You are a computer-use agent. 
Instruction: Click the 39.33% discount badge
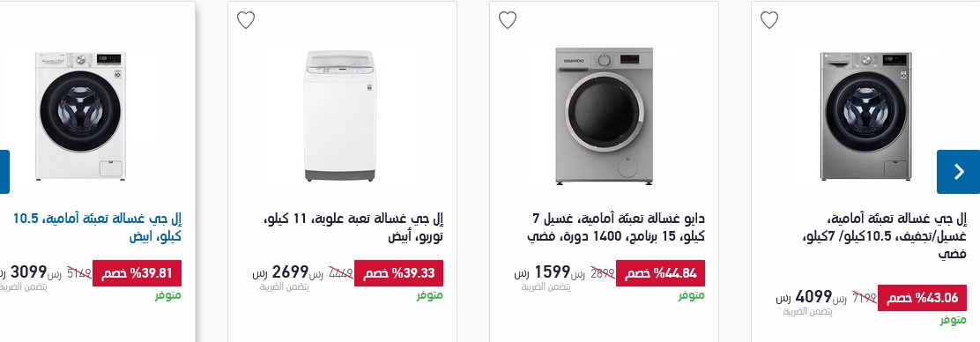pos(398,273)
